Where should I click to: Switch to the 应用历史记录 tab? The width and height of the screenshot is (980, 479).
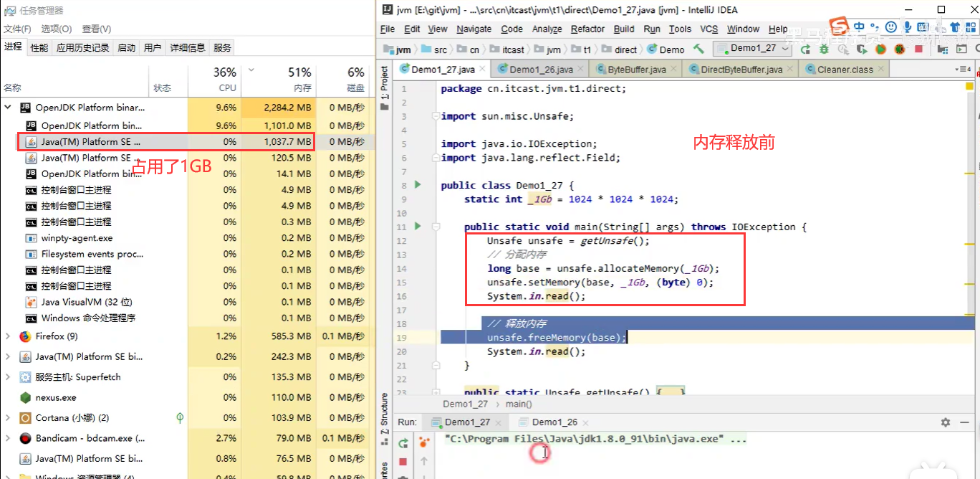point(82,48)
